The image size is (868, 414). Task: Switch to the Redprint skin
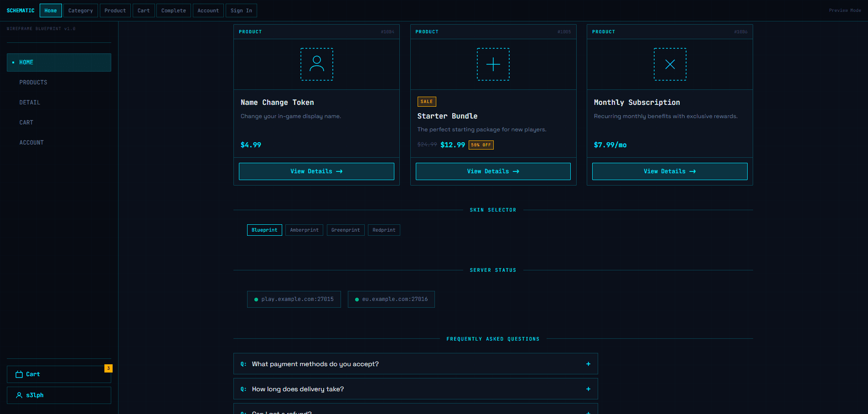(x=384, y=230)
